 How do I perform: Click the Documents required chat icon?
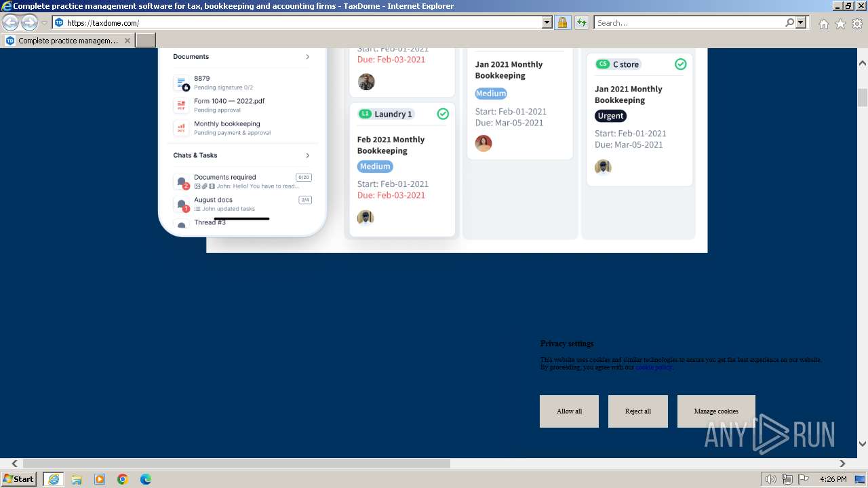[x=182, y=182]
